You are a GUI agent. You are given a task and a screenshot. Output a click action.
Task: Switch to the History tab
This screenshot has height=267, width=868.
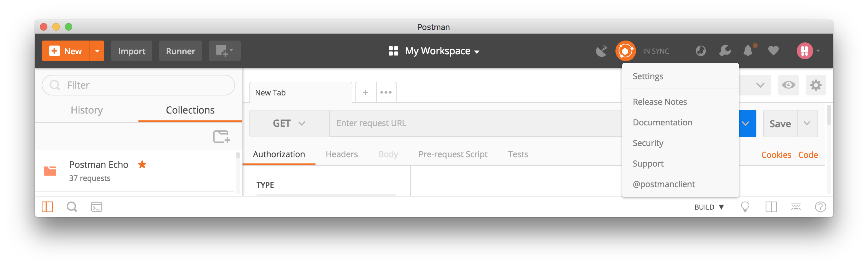[x=87, y=110]
